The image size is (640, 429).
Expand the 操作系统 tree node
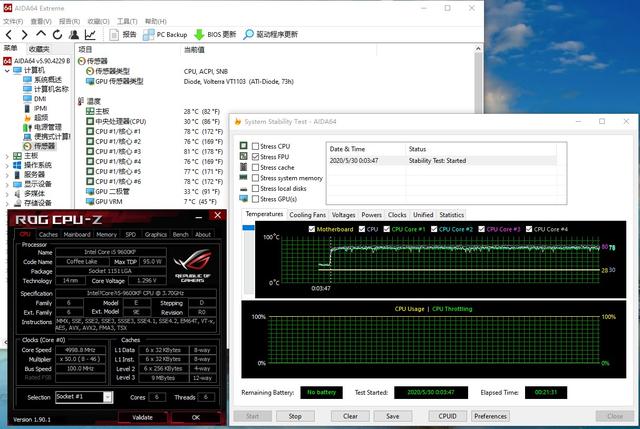tap(7, 165)
